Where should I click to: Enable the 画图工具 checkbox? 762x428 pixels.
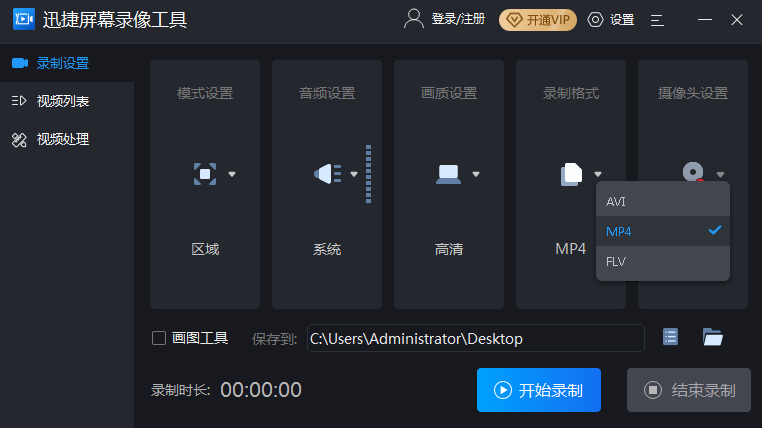pos(159,338)
